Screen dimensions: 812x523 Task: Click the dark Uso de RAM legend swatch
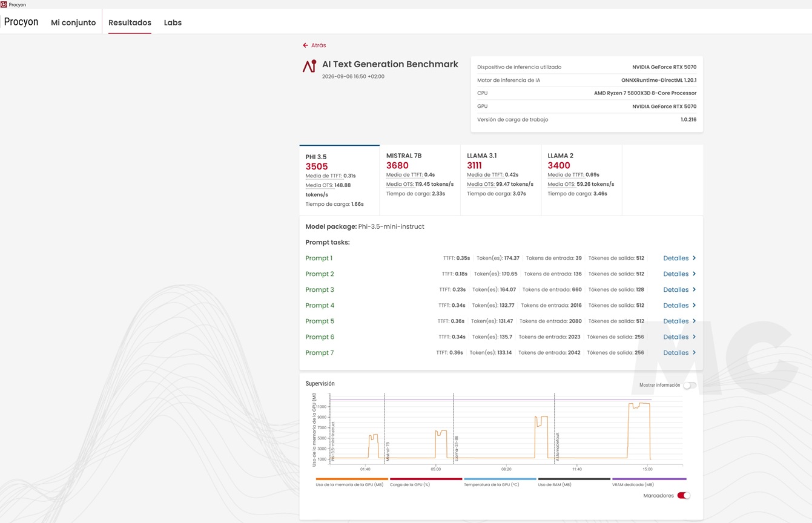pyautogui.click(x=574, y=479)
